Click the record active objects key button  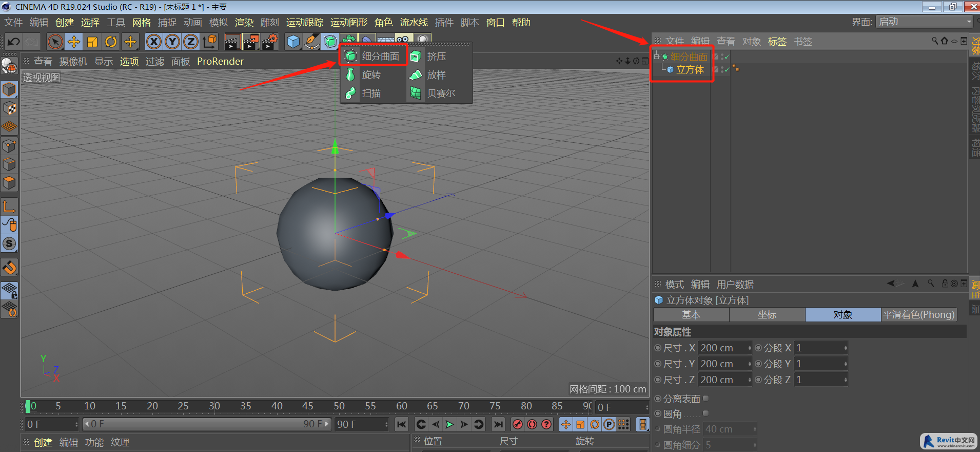518,424
